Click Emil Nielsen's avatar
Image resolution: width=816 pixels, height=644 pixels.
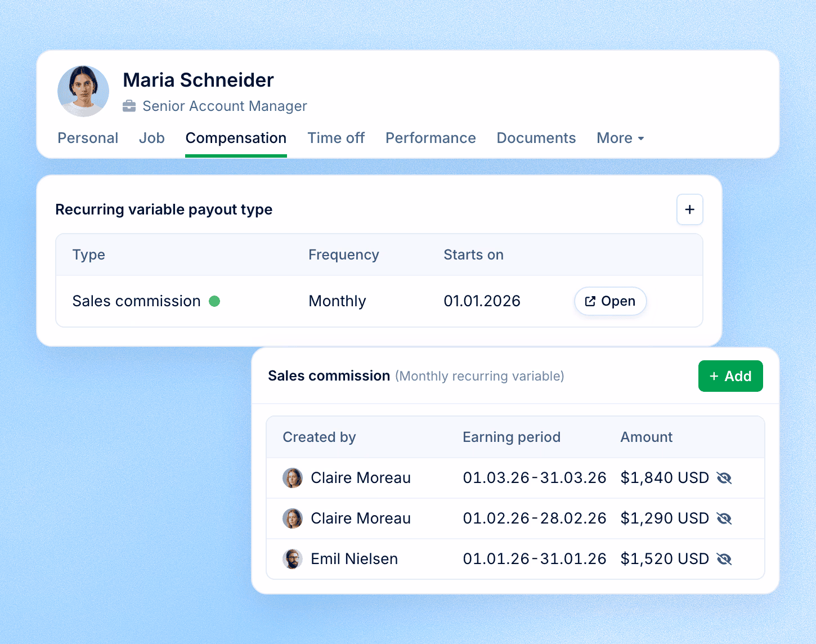pyautogui.click(x=293, y=559)
